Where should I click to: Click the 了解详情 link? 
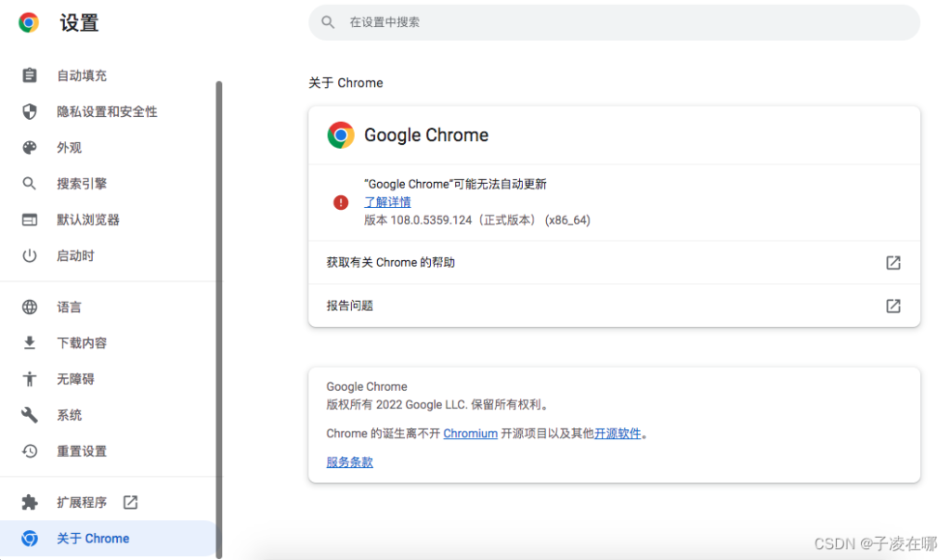tap(387, 202)
